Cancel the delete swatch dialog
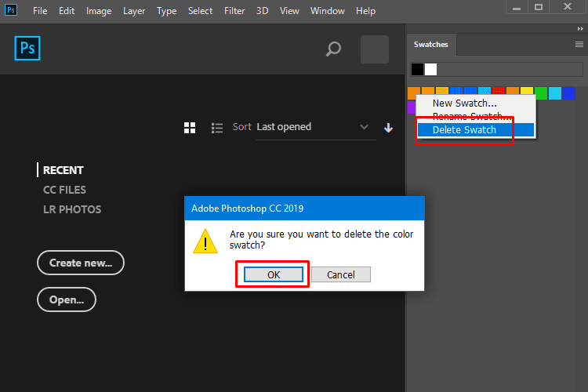 [341, 274]
